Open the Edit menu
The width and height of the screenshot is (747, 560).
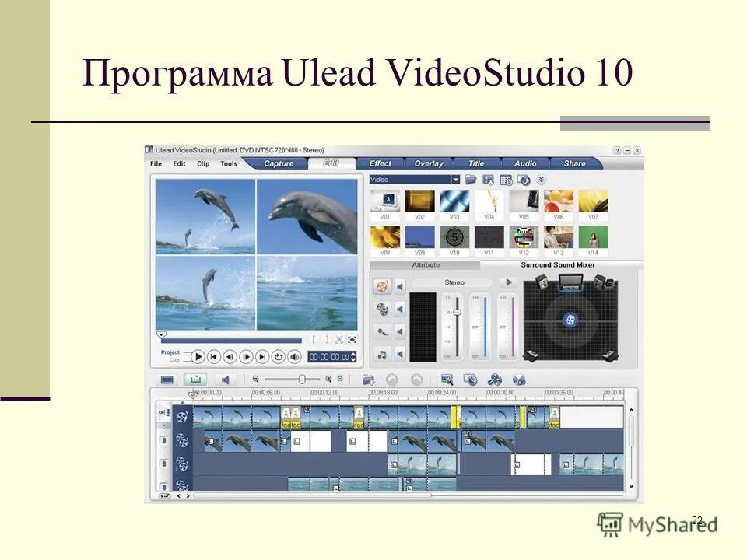click(179, 164)
